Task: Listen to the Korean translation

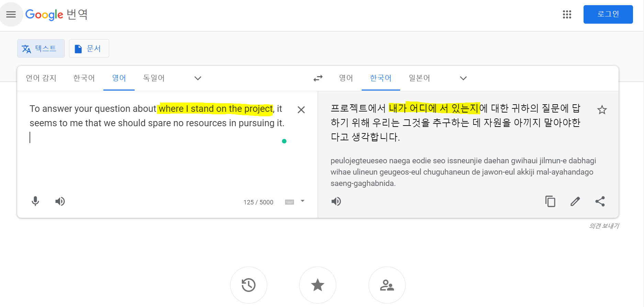Action: point(336,201)
